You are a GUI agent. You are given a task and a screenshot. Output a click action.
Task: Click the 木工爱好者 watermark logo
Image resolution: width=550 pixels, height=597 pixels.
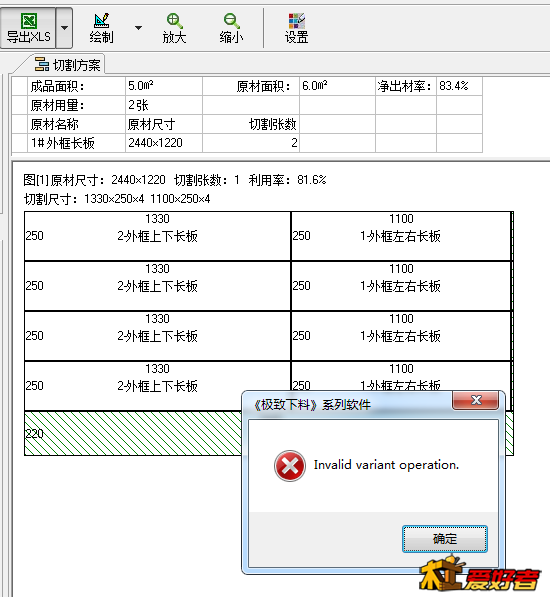[480, 574]
